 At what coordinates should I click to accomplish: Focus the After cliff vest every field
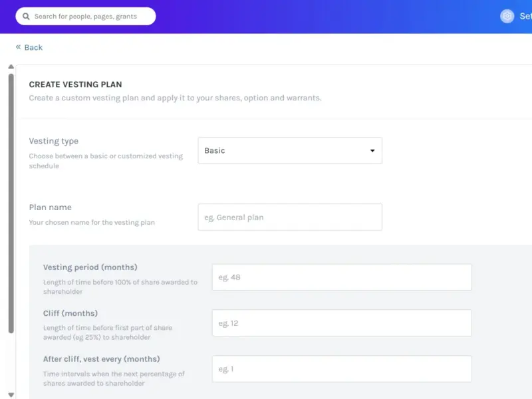click(342, 369)
